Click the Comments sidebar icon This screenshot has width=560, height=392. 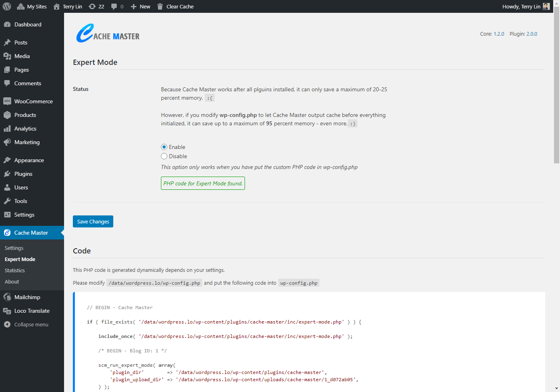[x=7, y=83]
